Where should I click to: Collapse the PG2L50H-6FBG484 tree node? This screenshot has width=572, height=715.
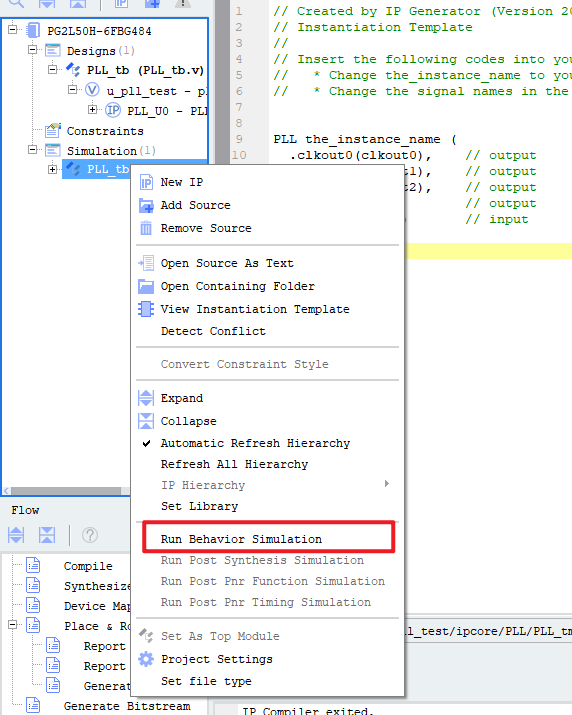[x=13, y=30]
